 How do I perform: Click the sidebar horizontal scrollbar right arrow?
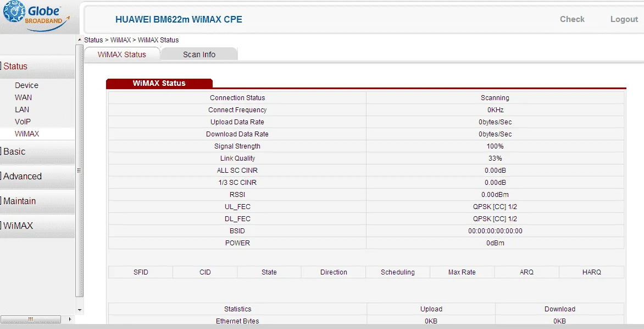click(x=70, y=319)
